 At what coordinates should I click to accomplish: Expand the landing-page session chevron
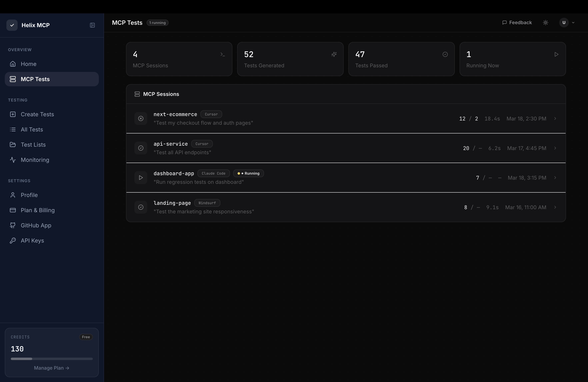[x=555, y=207]
